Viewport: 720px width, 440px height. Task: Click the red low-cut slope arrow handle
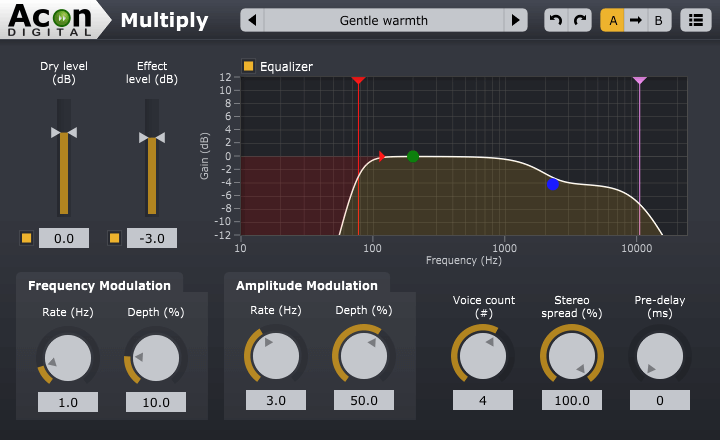[x=382, y=156]
